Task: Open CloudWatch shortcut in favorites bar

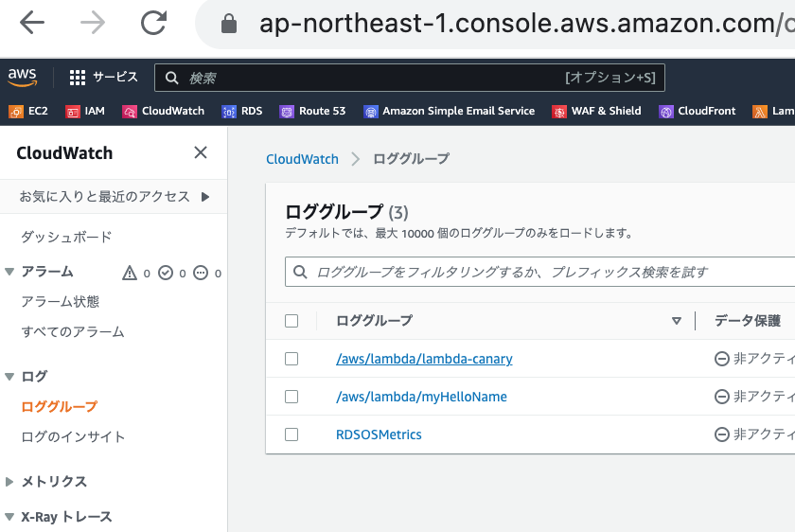Action: [x=163, y=111]
